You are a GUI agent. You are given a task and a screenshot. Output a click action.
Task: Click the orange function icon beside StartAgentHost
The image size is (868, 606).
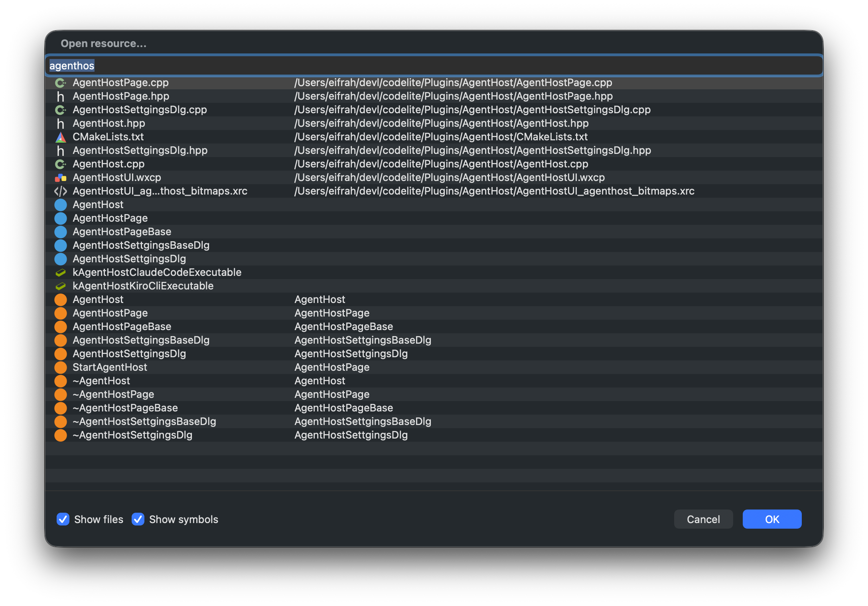(61, 368)
